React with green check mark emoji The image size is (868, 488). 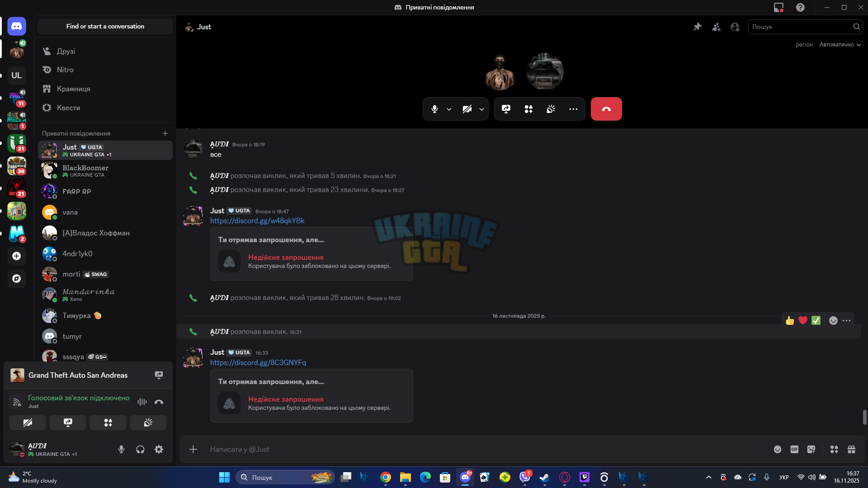coord(816,321)
